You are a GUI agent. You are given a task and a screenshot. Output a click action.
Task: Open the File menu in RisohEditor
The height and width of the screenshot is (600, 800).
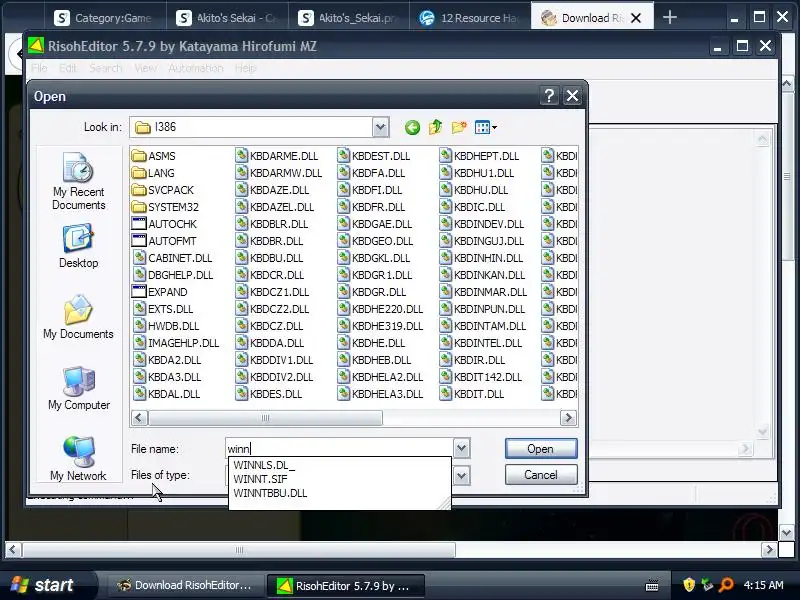39,68
